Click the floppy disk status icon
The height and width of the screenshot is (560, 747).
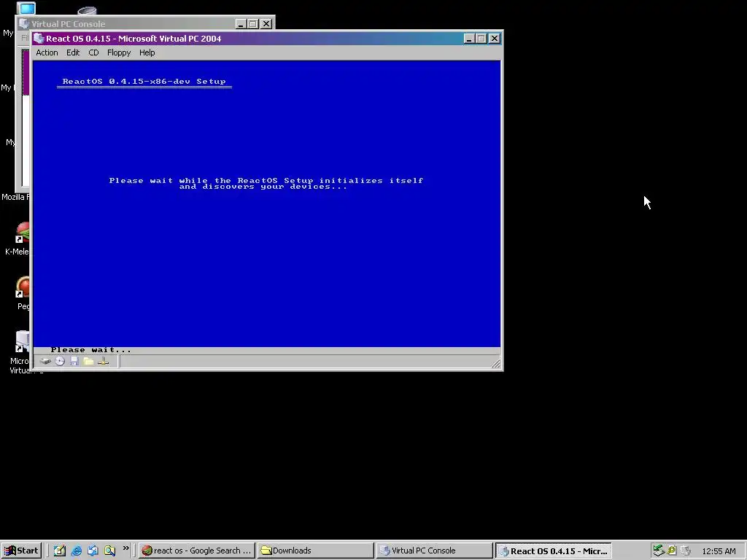pos(74,362)
